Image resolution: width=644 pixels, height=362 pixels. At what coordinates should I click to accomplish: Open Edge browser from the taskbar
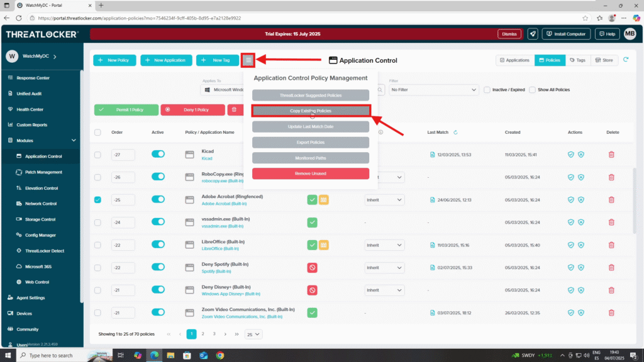[x=155, y=356]
